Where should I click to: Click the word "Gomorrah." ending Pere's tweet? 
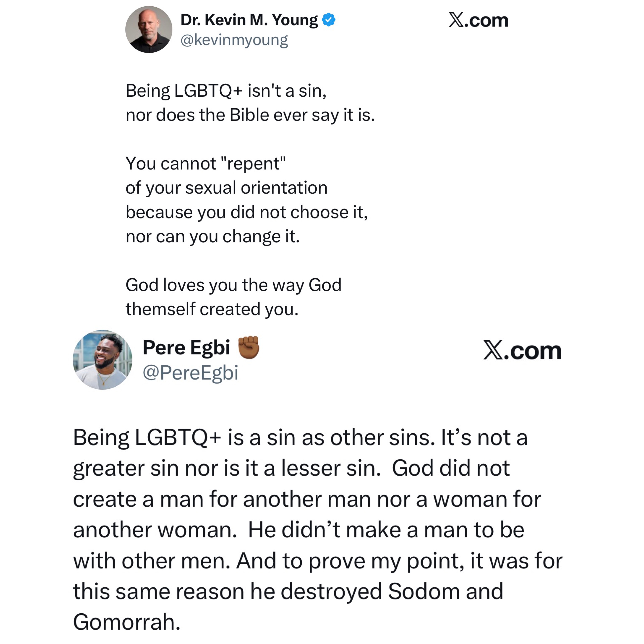click(127, 622)
